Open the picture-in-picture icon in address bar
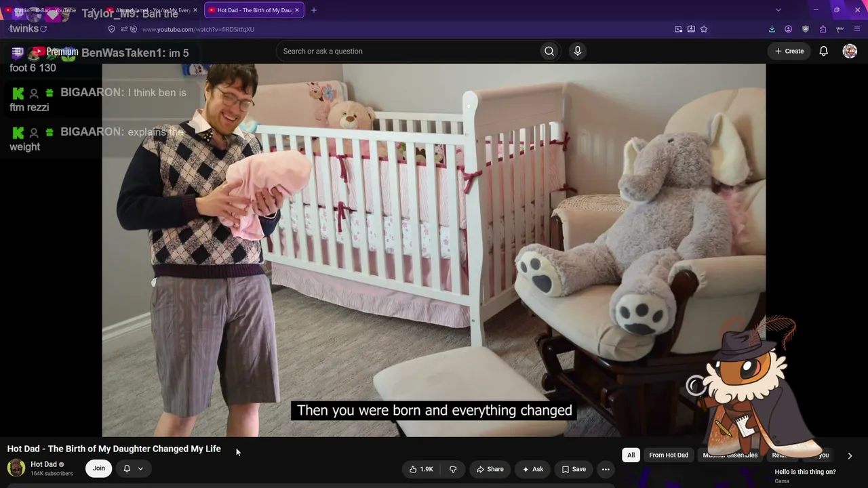 (678, 29)
